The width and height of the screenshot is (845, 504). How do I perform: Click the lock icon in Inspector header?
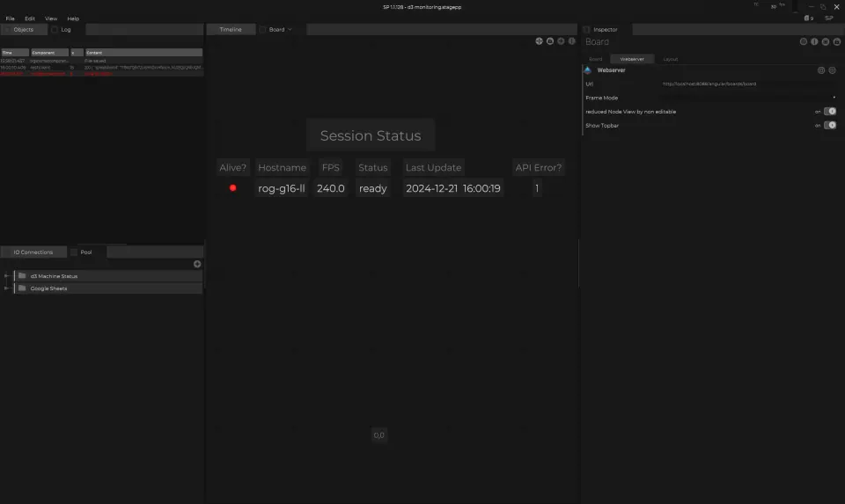[837, 41]
